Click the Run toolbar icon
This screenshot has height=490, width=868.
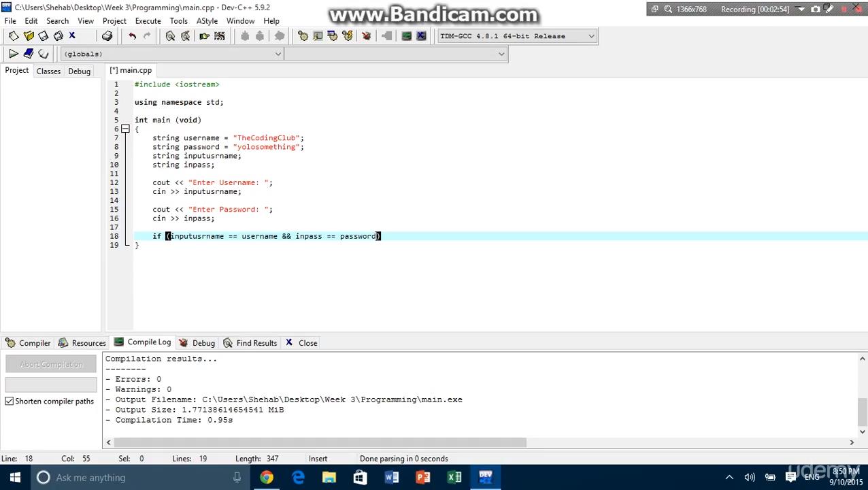(318, 36)
